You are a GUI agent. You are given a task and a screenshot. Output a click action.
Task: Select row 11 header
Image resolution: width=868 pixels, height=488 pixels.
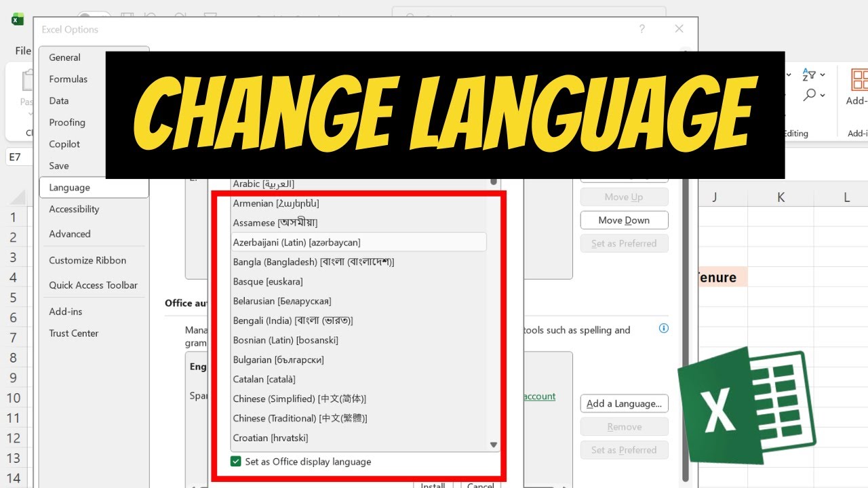click(13, 418)
